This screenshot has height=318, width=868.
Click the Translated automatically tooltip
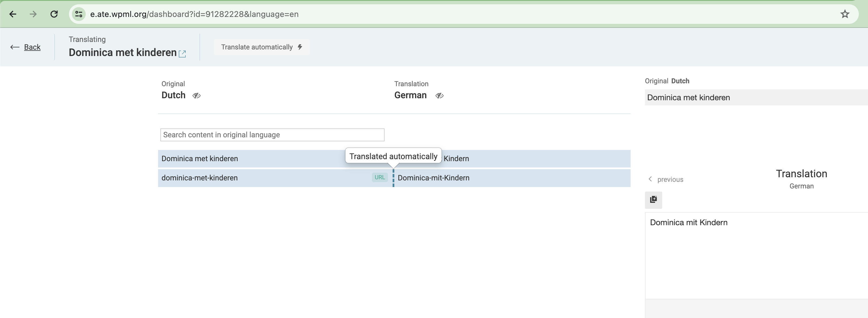(393, 156)
